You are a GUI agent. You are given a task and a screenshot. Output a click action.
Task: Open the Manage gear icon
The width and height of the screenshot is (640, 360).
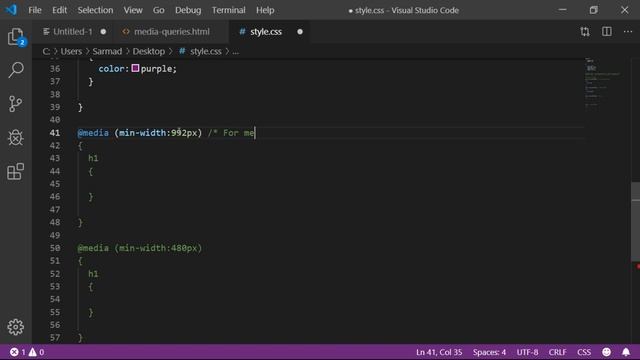click(16, 327)
